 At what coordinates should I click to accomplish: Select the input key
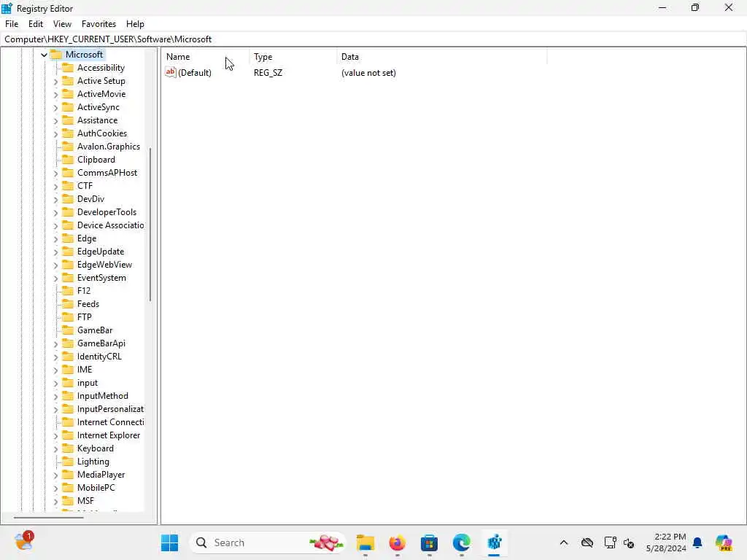pos(88,383)
